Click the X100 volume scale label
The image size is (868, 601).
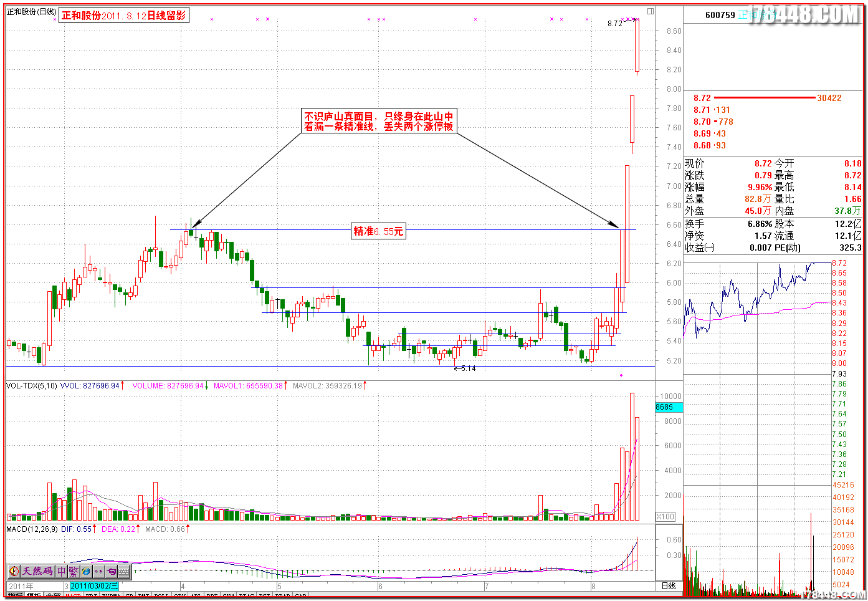tap(665, 517)
